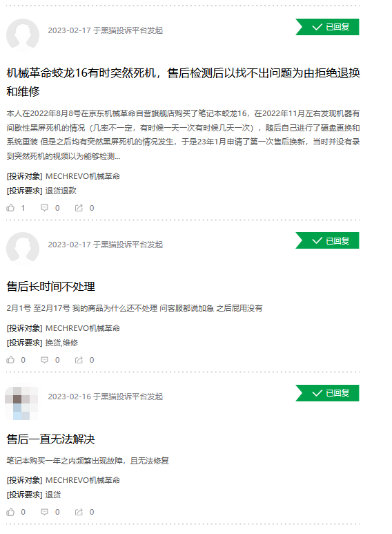Click 已回复 badge on the first complaint
The height and width of the screenshot is (534, 392).
[327, 27]
